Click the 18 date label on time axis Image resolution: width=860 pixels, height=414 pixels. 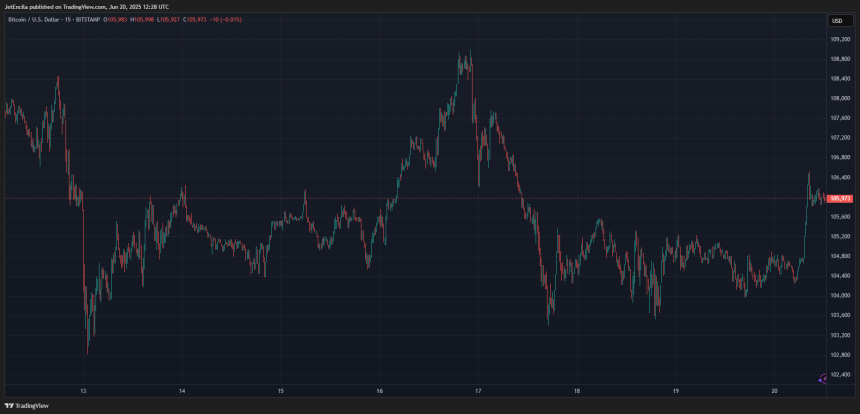click(577, 391)
